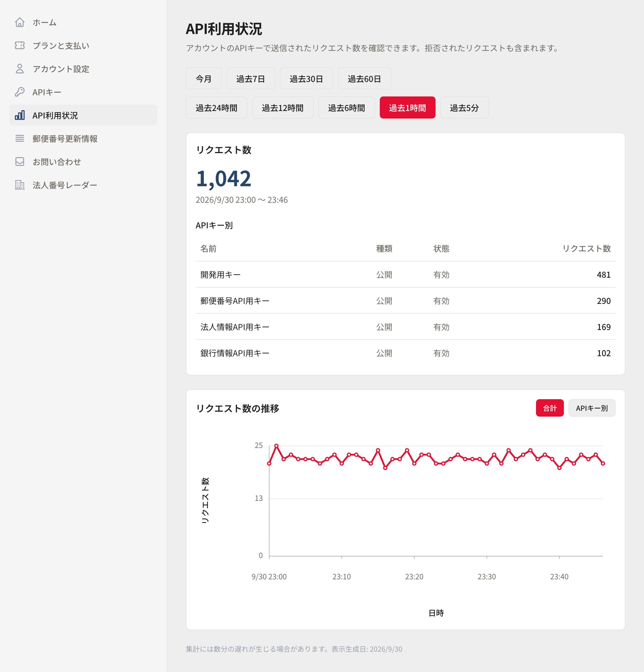
Task: Click the bar chart icon for API利用状況
Action: tap(20, 115)
